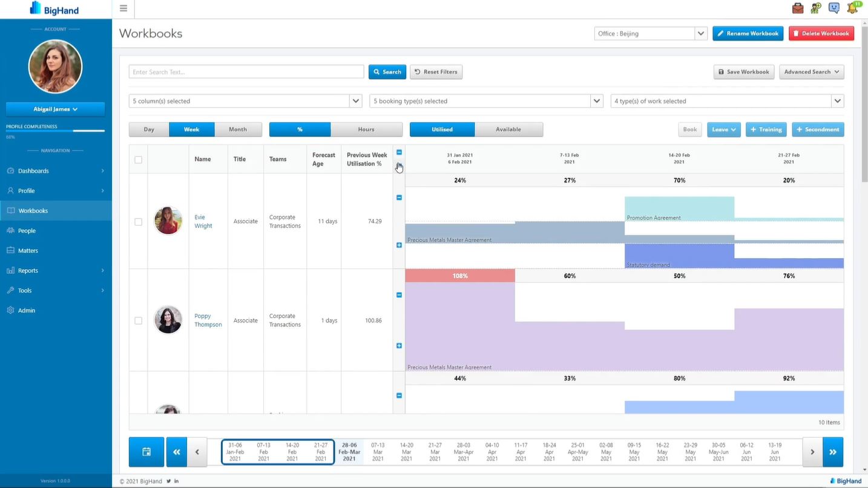Toggle the schedule view to Available
This screenshot has width=868, height=488.
pos(508,129)
